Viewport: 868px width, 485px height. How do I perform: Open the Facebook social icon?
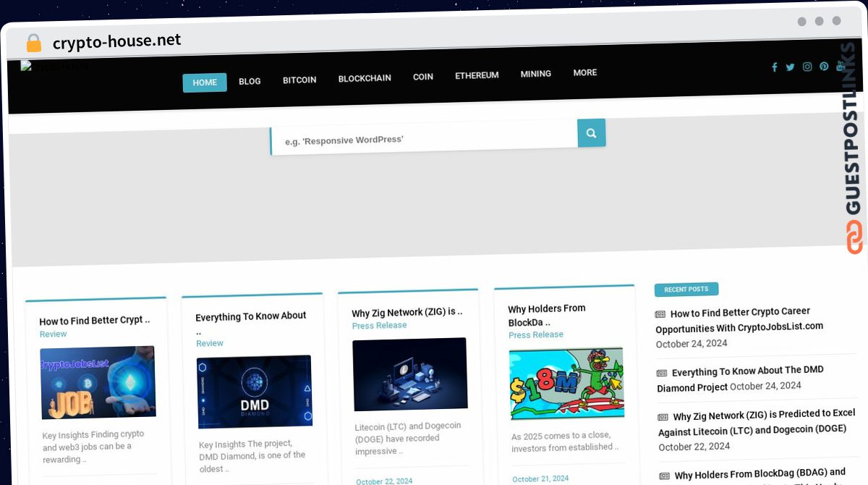tap(774, 67)
